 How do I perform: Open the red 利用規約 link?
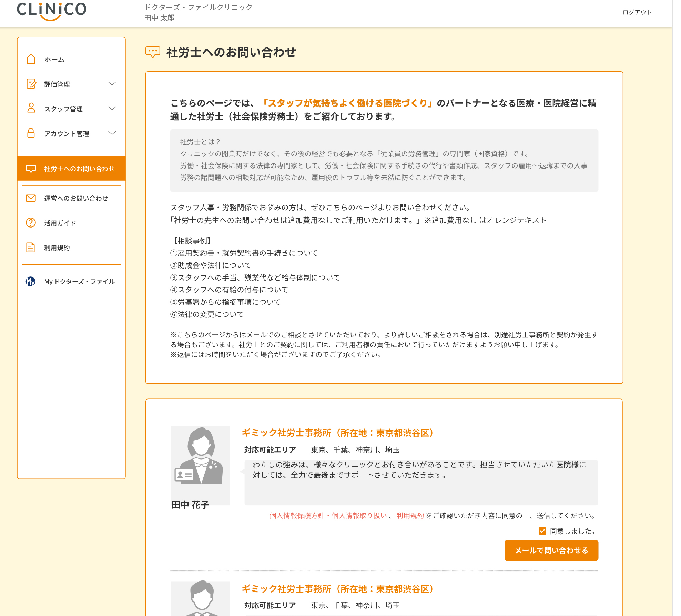(410, 516)
